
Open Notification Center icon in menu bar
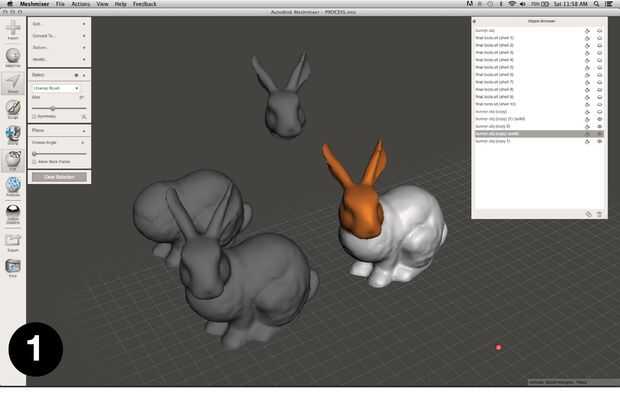click(609, 4)
